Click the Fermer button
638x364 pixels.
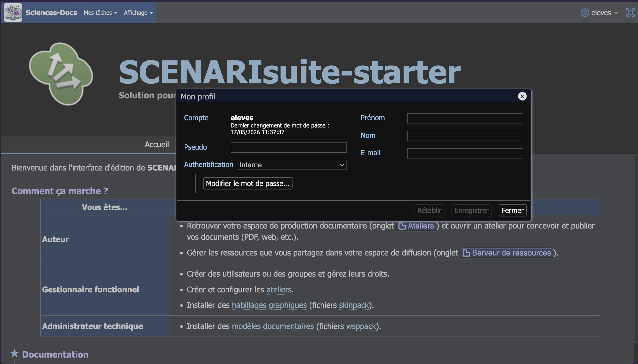point(512,210)
